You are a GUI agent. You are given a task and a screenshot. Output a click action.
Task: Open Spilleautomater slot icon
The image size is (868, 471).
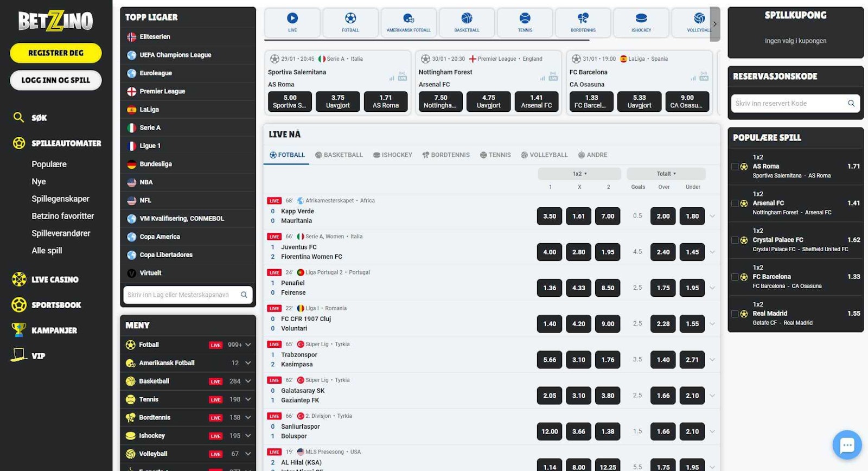pyautogui.click(x=19, y=143)
